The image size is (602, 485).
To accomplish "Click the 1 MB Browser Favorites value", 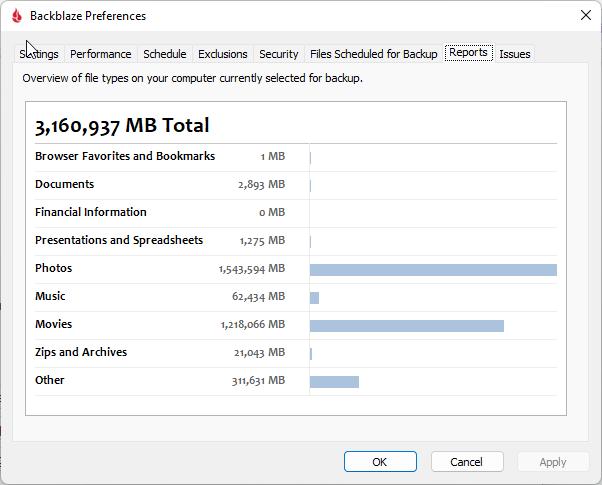I will [273, 156].
